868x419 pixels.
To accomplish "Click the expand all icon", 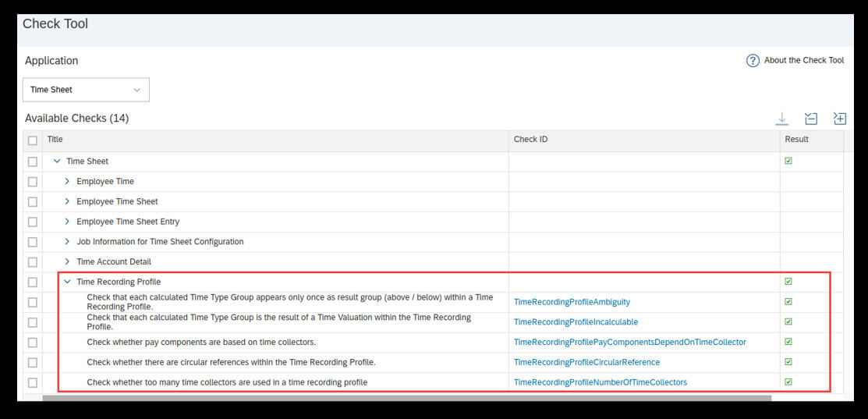I will [x=840, y=119].
